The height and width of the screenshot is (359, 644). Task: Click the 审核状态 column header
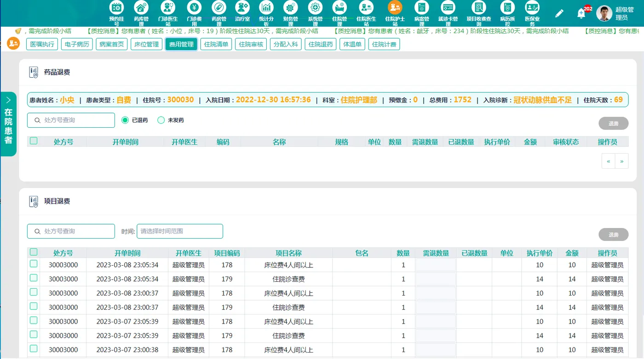[x=566, y=142]
